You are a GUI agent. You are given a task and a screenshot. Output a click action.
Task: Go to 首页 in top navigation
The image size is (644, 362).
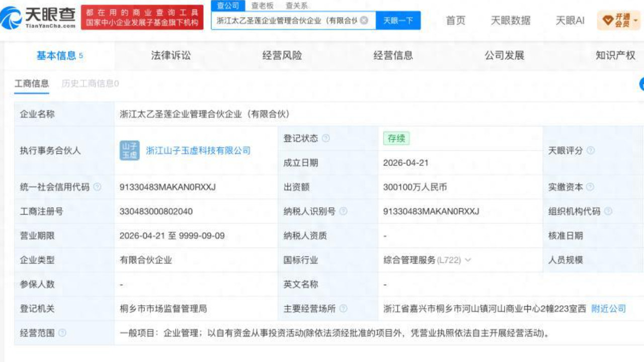tap(456, 21)
